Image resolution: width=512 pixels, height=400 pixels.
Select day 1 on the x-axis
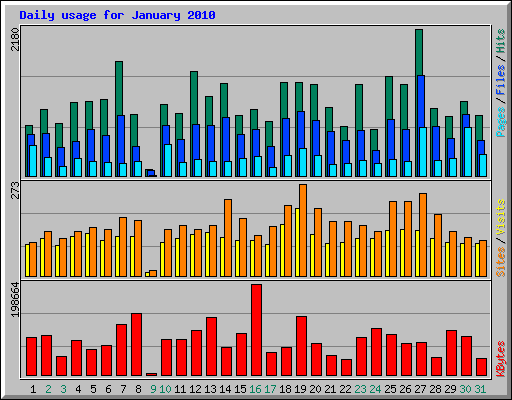pyautogui.click(x=33, y=389)
